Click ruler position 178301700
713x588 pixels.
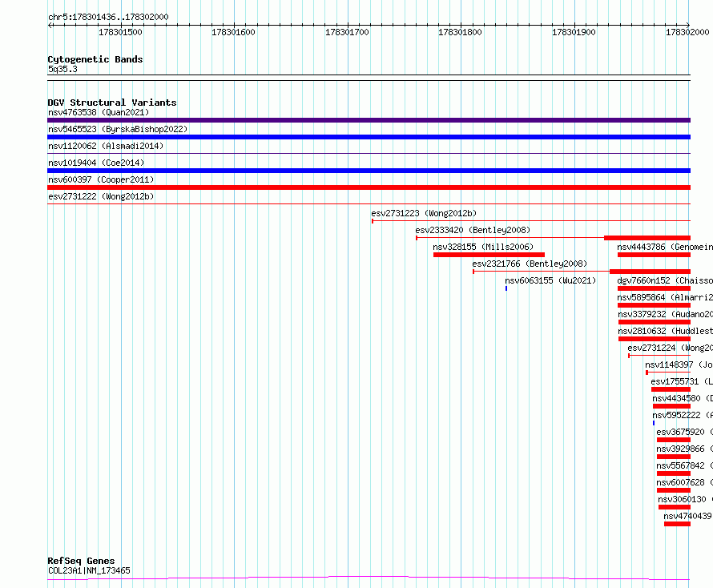[x=347, y=32]
